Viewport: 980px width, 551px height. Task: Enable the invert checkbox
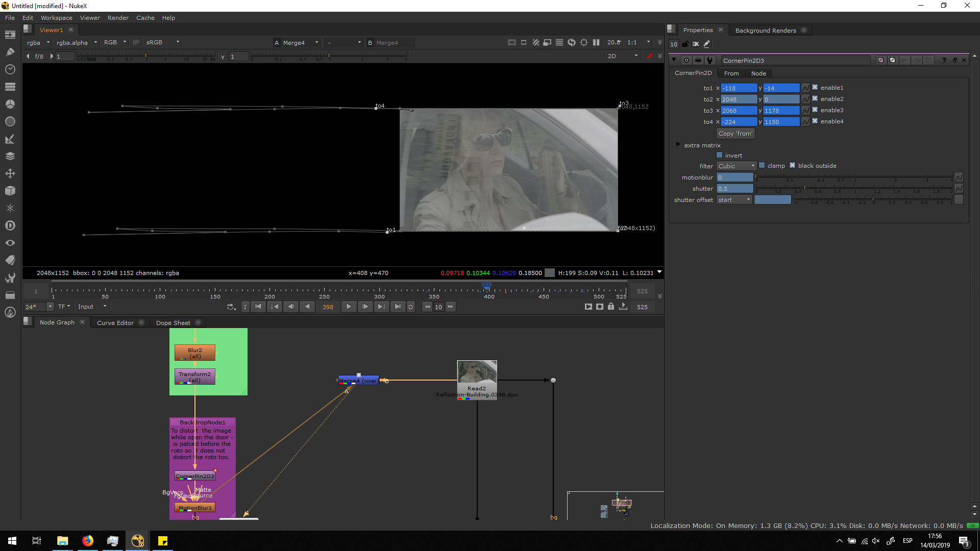coord(720,155)
